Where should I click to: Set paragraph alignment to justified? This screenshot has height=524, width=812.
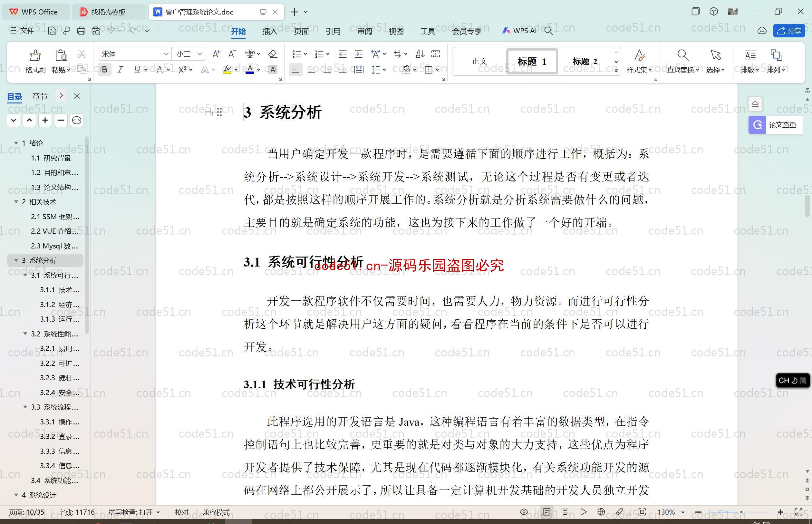(x=343, y=70)
